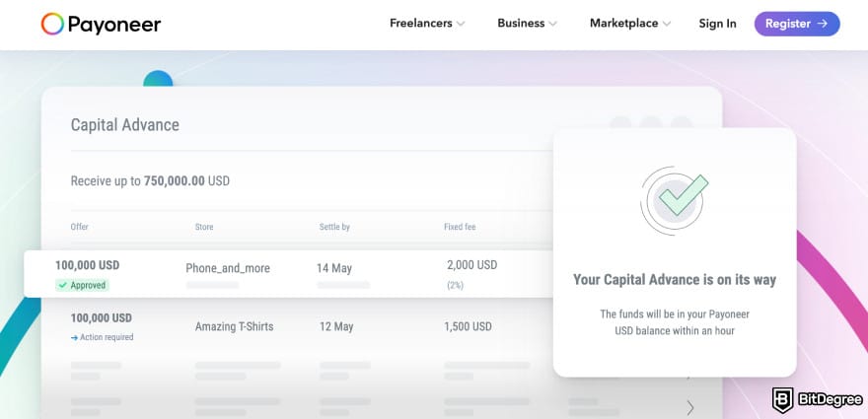Click the Action required status link

tap(102, 337)
